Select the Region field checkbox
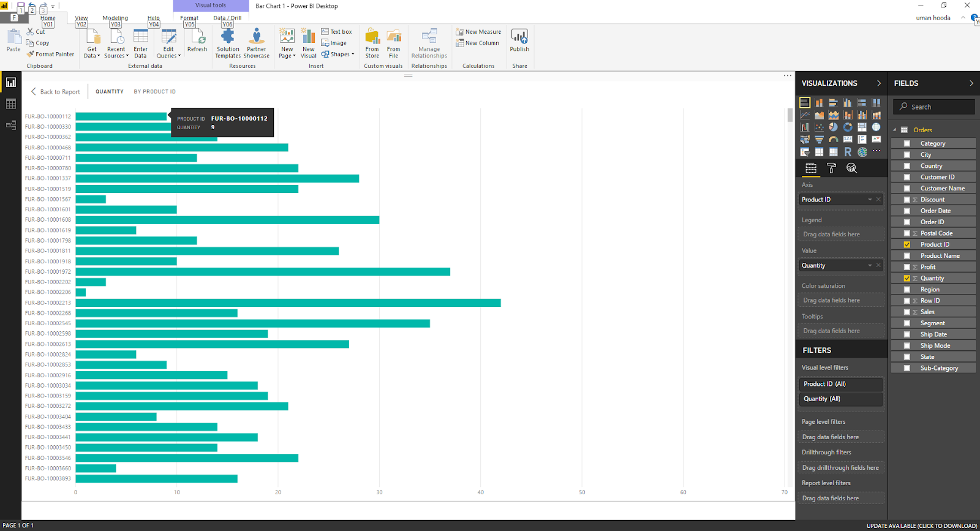Viewport: 980px width, 531px height. [907, 290]
